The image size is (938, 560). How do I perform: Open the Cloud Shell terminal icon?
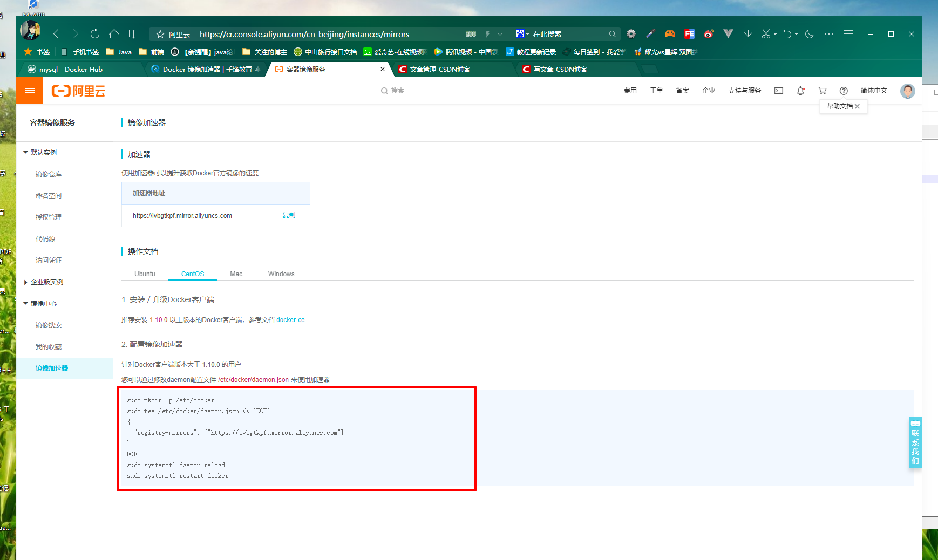[x=779, y=91]
